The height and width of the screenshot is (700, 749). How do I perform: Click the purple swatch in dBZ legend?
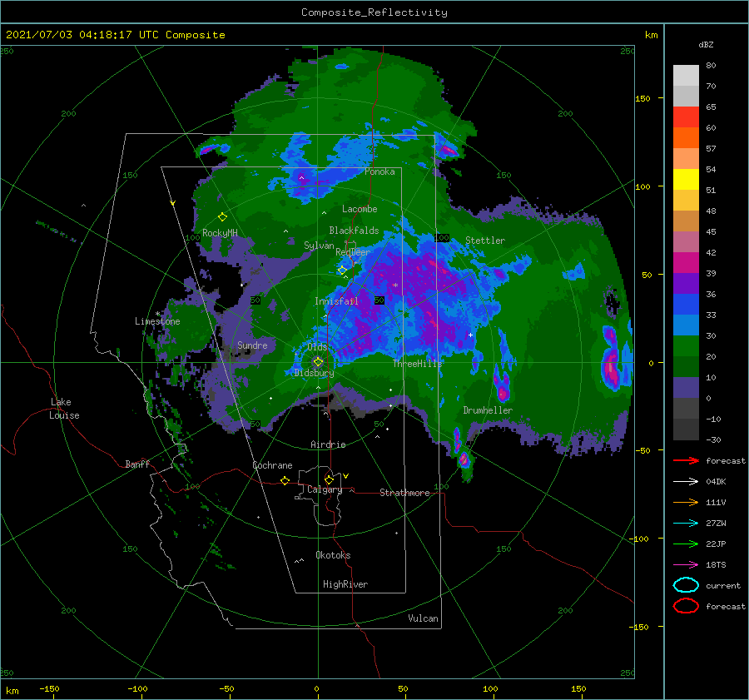coord(686,284)
